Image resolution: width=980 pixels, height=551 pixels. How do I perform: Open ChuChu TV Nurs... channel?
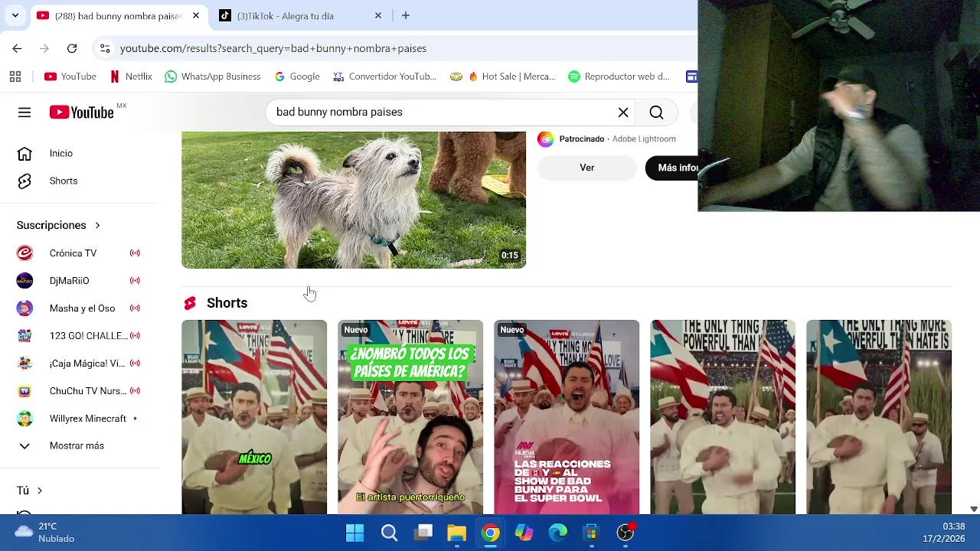pyautogui.click(x=80, y=390)
